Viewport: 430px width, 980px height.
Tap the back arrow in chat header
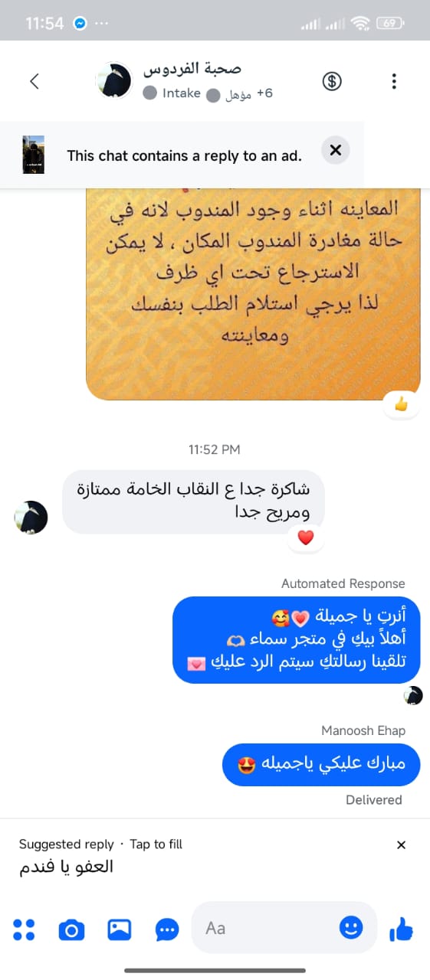click(x=34, y=81)
